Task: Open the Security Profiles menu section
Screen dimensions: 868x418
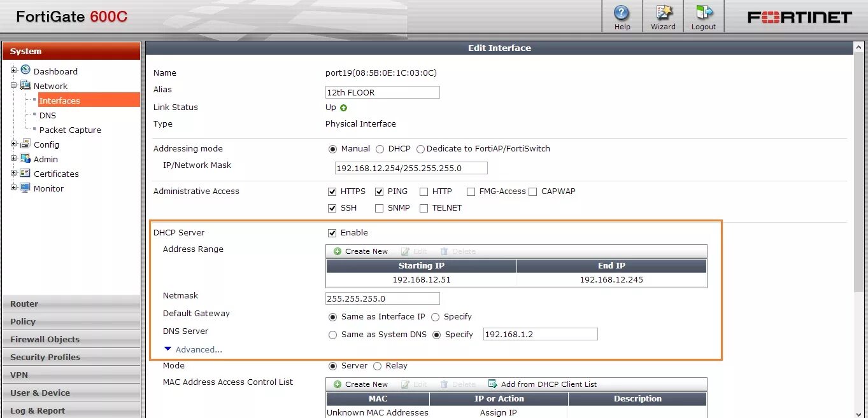Action: tap(71, 357)
